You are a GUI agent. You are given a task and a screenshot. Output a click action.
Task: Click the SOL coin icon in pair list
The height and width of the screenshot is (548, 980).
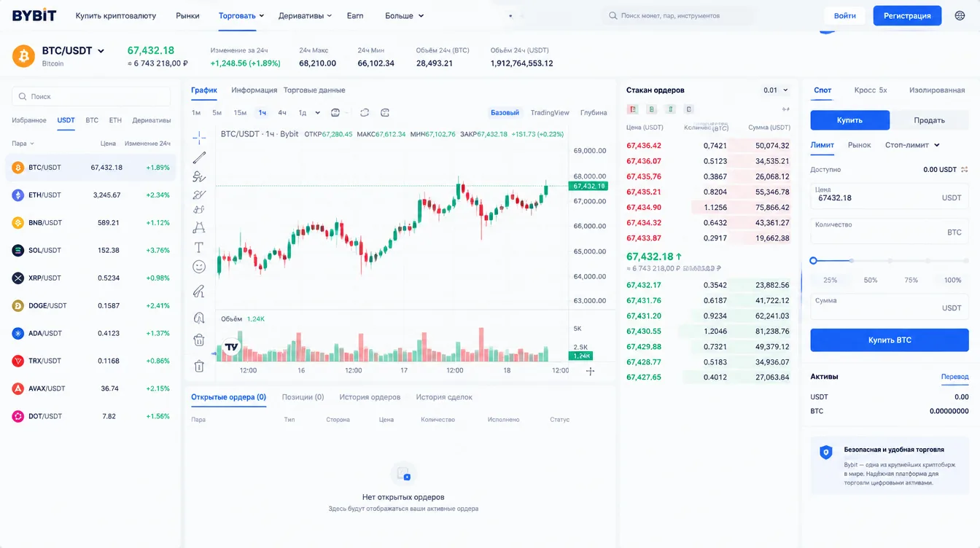tap(18, 251)
